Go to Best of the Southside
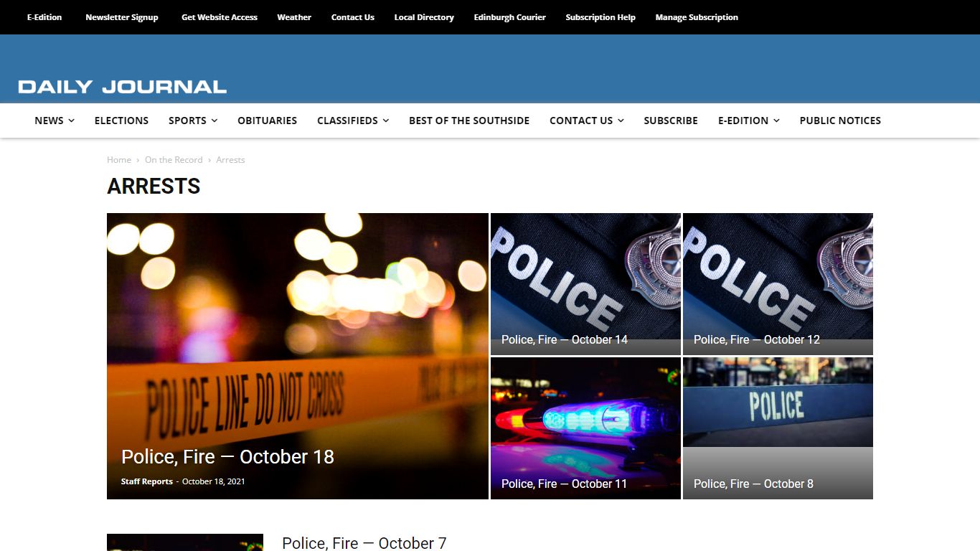Image resolution: width=980 pixels, height=551 pixels. [x=469, y=121]
